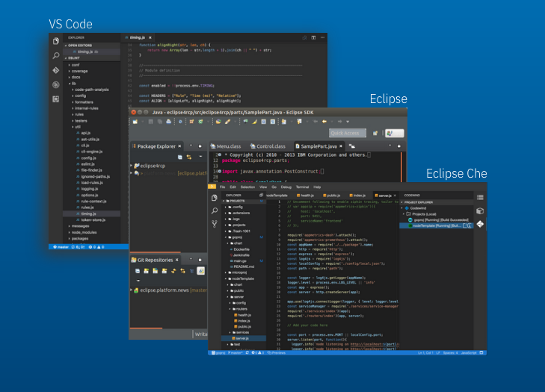Open the Help menu in Eclipse Che
The width and height of the screenshot is (545, 392).
[317, 187]
